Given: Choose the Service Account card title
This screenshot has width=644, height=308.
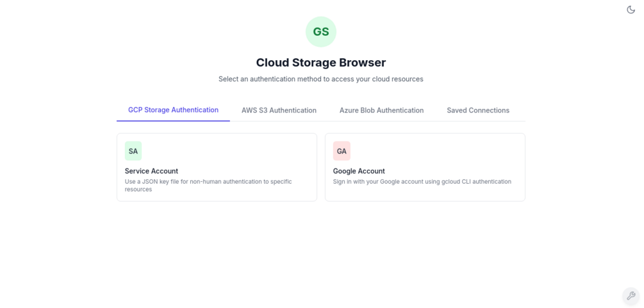Looking at the screenshot, I should 151,171.
